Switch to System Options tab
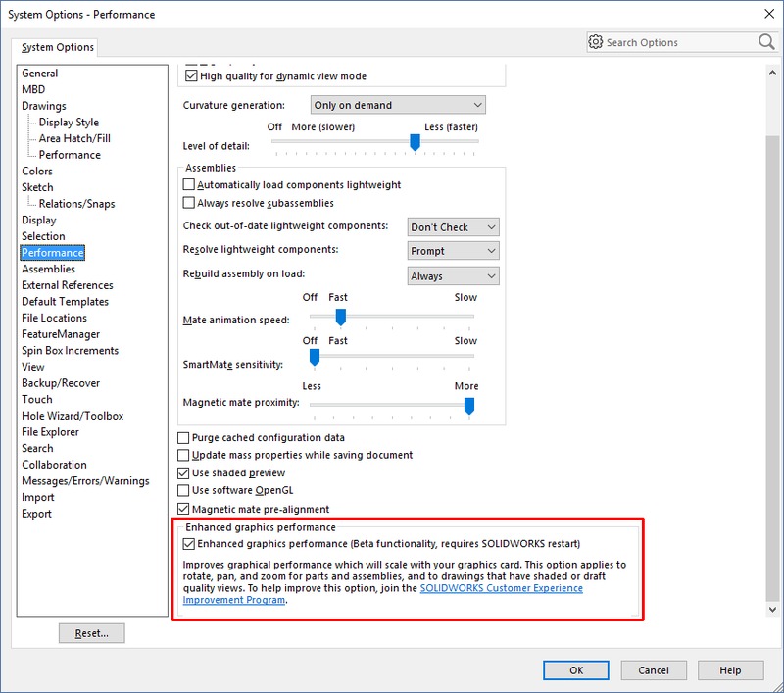The width and height of the screenshot is (784, 693). point(58,47)
